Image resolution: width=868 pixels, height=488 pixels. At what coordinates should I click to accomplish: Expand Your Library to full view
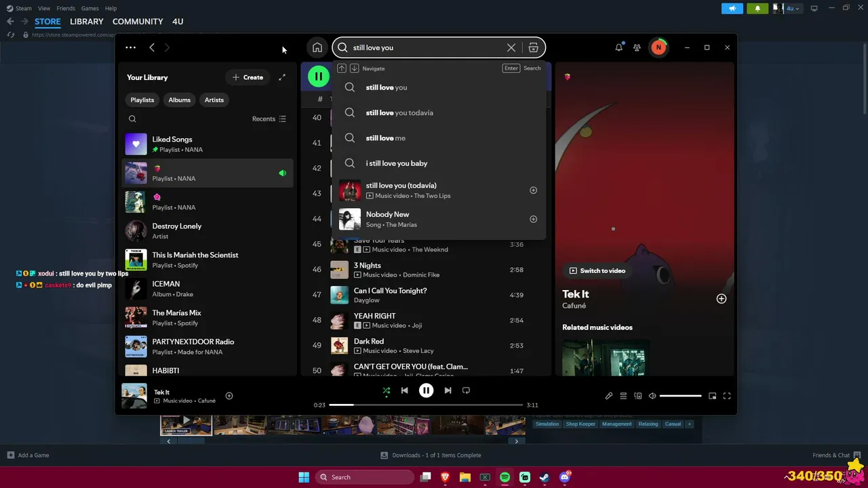click(x=282, y=77)
